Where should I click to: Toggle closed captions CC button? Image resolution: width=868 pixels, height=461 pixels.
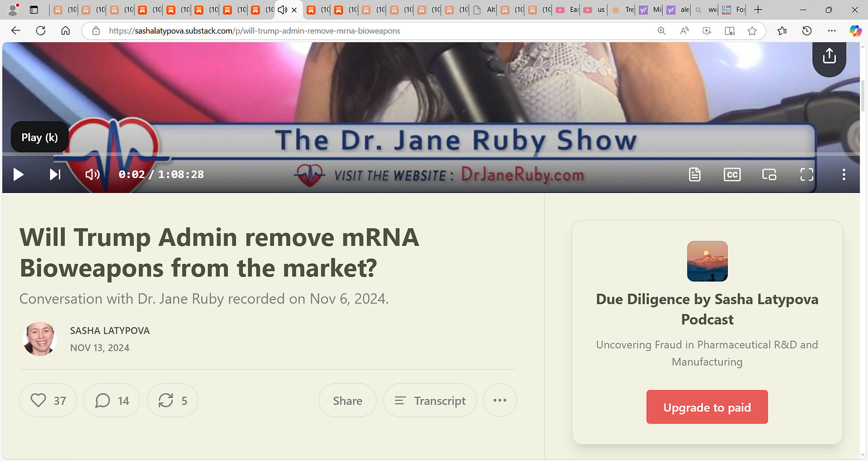732,175
